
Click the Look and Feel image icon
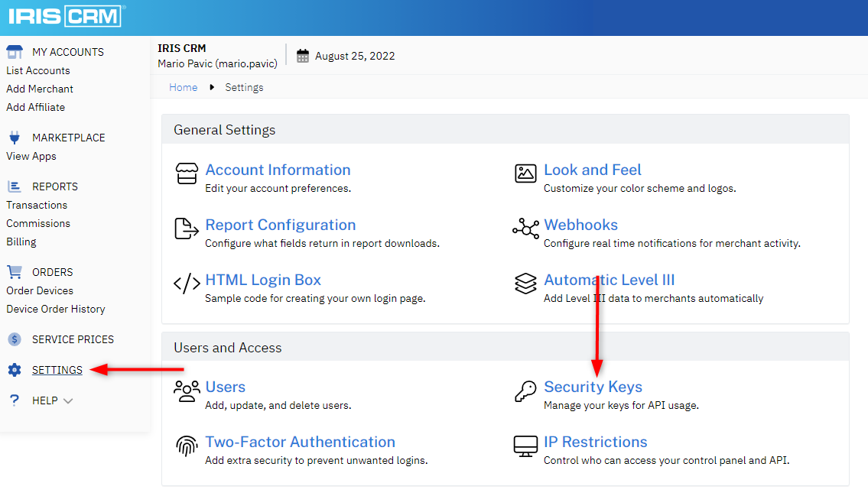[525, 173]
